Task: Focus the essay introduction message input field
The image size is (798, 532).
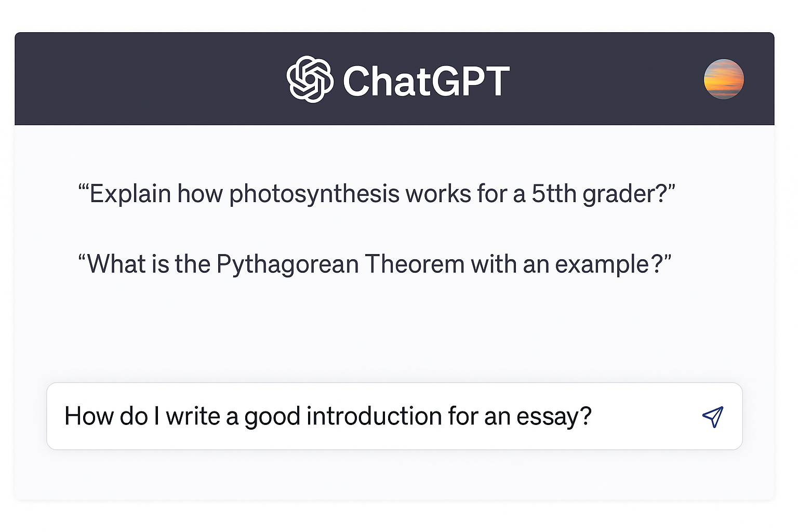Action: (364, 417)
